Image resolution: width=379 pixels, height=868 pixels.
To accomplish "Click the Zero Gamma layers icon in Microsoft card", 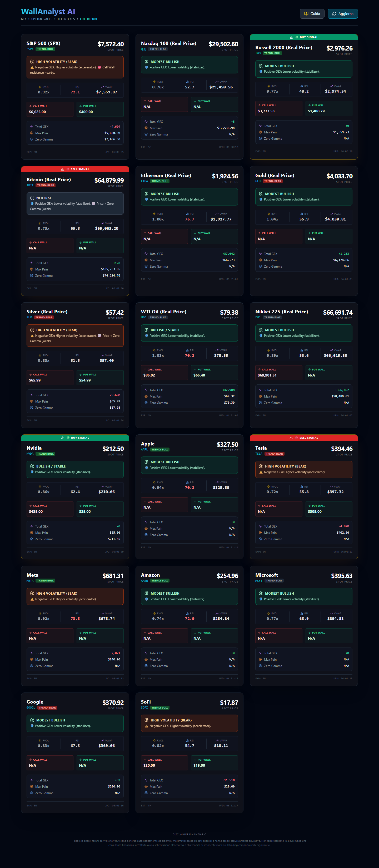I will click(x=260, y=666).
